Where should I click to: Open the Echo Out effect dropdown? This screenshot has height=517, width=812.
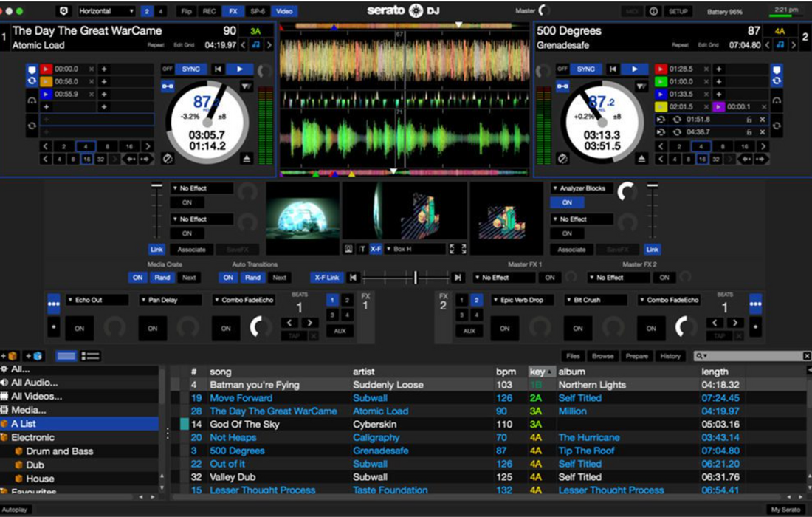coord(97,300)
